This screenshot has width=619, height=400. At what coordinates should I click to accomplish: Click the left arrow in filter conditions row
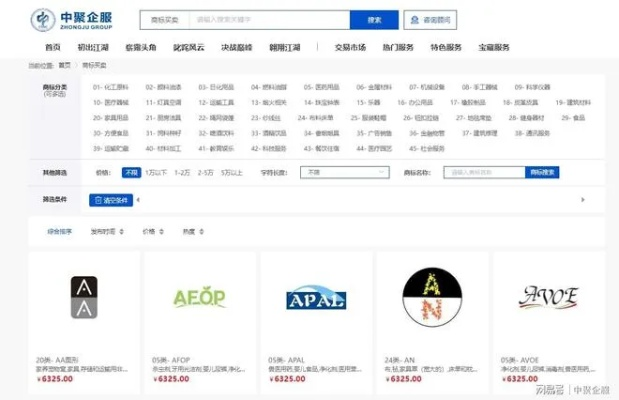pyautogui.click(x=138, y=200)
